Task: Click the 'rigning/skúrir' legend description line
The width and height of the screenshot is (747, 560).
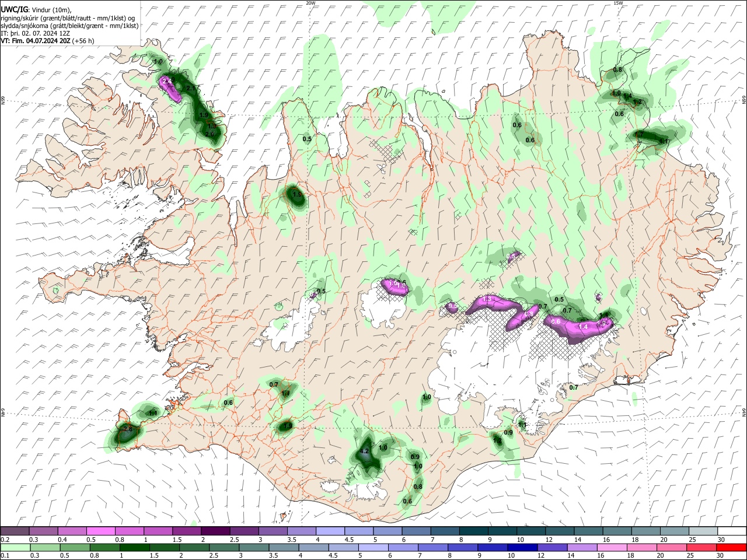Action: click(69, 17)
